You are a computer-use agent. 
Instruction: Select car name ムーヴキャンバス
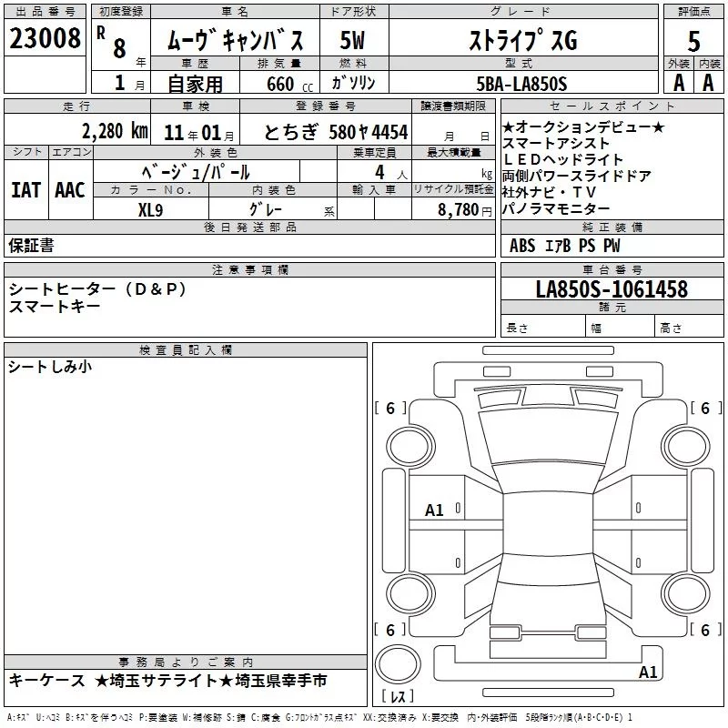pos(235,40)
